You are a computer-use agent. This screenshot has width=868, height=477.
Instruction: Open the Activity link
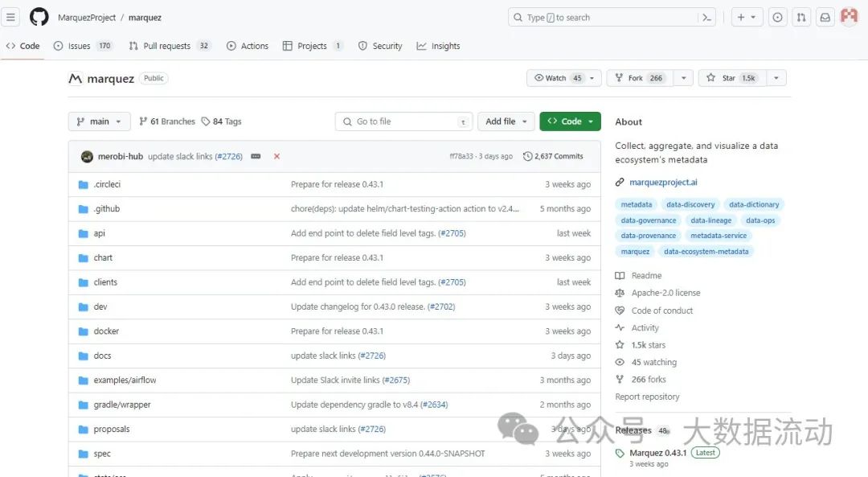click(x=645, y=327)
